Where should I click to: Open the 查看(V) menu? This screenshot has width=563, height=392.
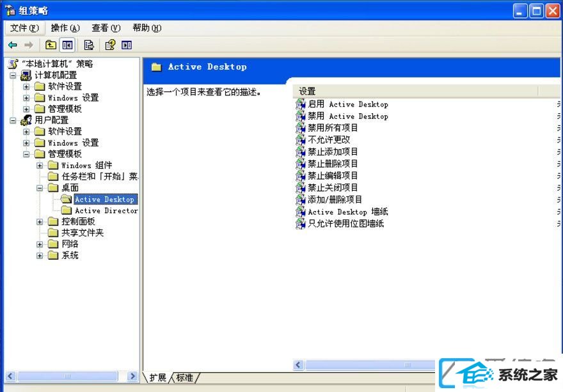tap(106, 28)
